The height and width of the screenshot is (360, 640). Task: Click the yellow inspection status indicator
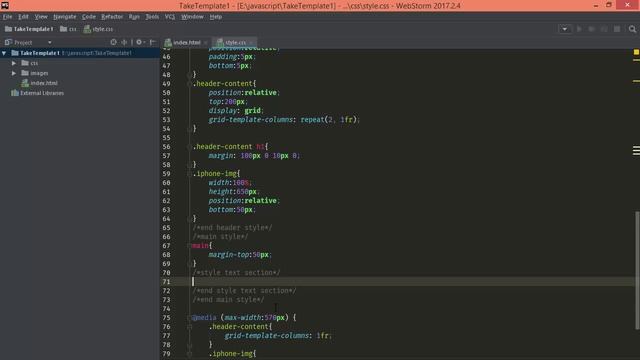[636, 52]
